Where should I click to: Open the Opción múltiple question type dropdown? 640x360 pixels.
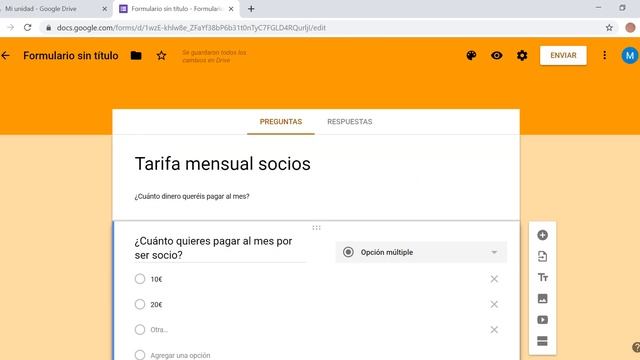click(421, 252)
